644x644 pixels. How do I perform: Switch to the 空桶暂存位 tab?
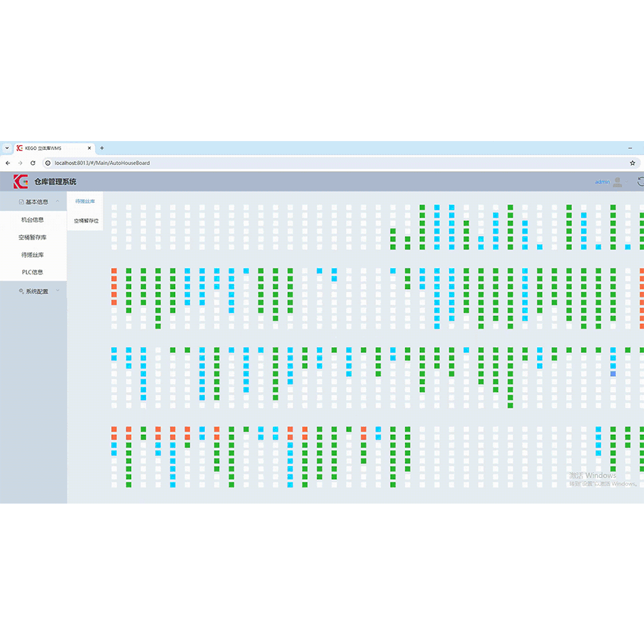[86, 220]
